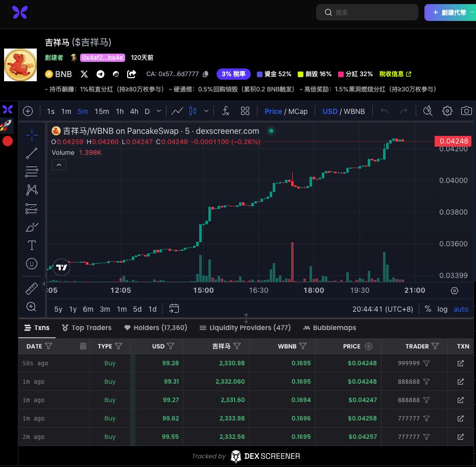Image resolution: width=476 pixels, height=467 pixels.
Task: Click the 3% 稅率 tax rate badge
Action: click(233, 74)
